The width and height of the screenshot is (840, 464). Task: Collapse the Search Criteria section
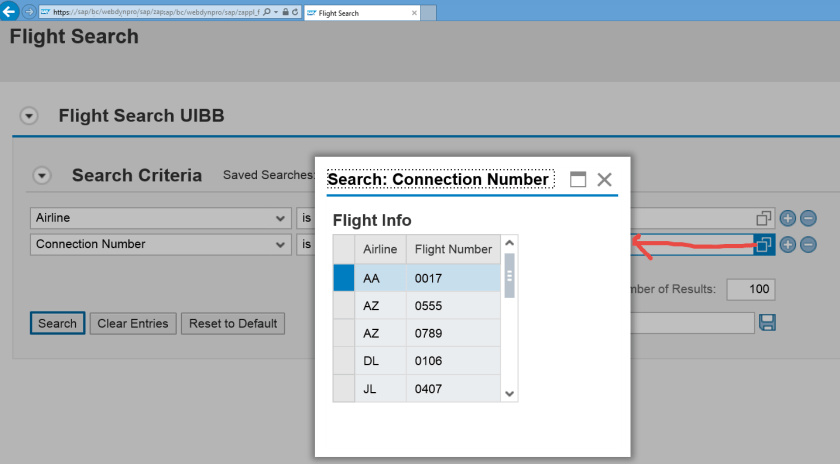click(42, 176)
